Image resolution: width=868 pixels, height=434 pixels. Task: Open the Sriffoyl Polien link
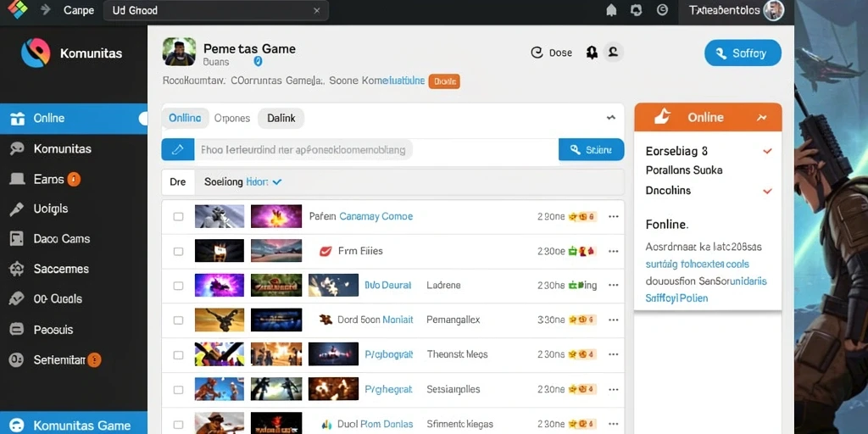coord(676,298)
